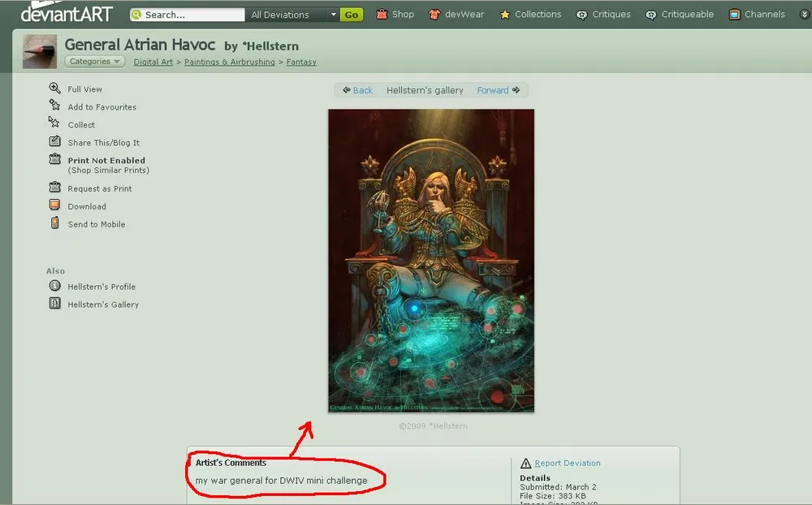Click the Critiqueable speech icon

651,15
